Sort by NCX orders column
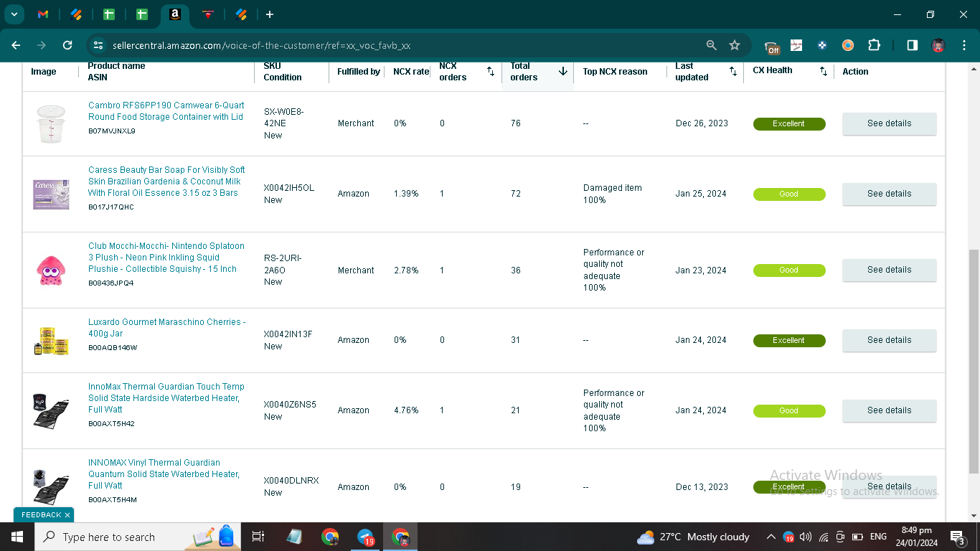 coord(491,72)
